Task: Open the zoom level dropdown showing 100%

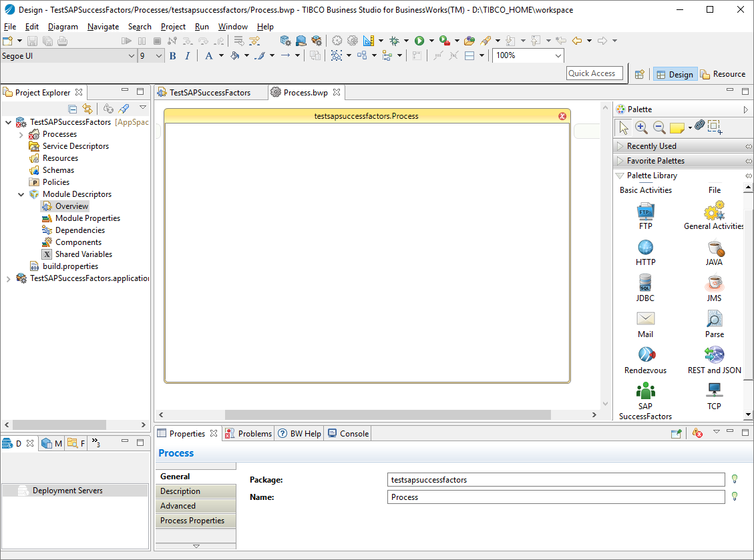Action: click(x=558, y=56)
